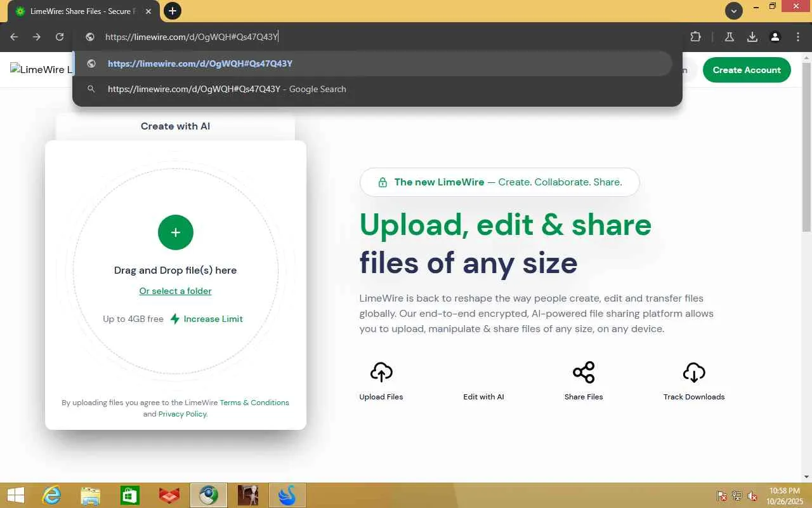Click the active browser icon on the taskbar

point(209,495)
